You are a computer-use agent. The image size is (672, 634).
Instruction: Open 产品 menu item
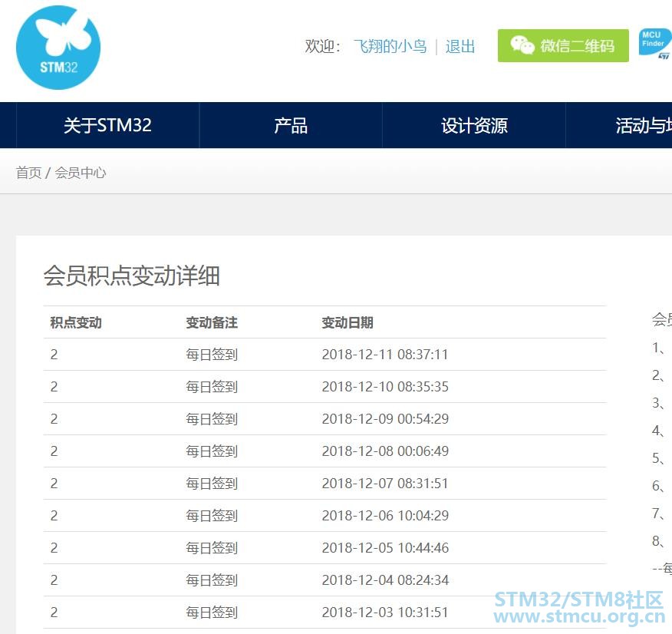(x=291, y=125)
